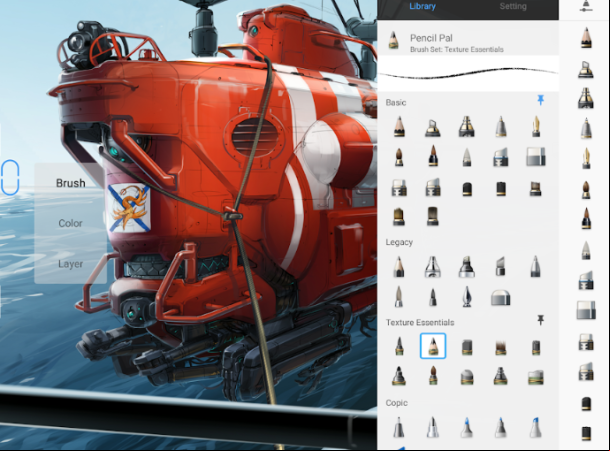
Task: Select the gray dome brush in Texture Essentials
Action: (467, 377)
